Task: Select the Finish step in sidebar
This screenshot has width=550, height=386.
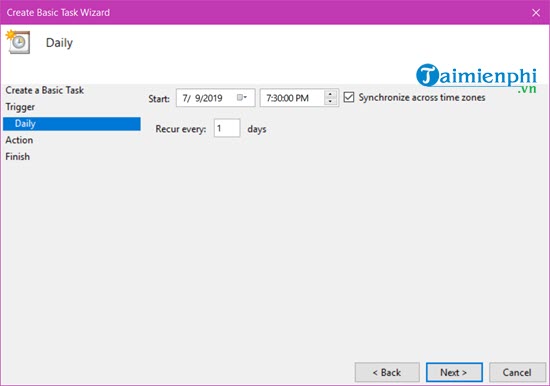Action: click(18, 157)
